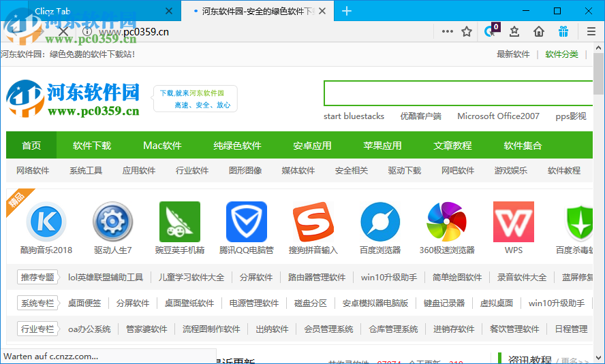Click 优酷客户端 hot search link

420,116
